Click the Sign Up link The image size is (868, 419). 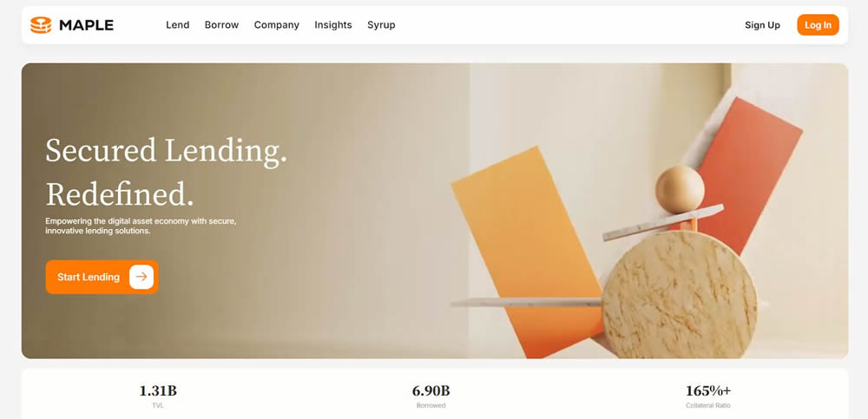pyautogui.click(x=762, y=25)
